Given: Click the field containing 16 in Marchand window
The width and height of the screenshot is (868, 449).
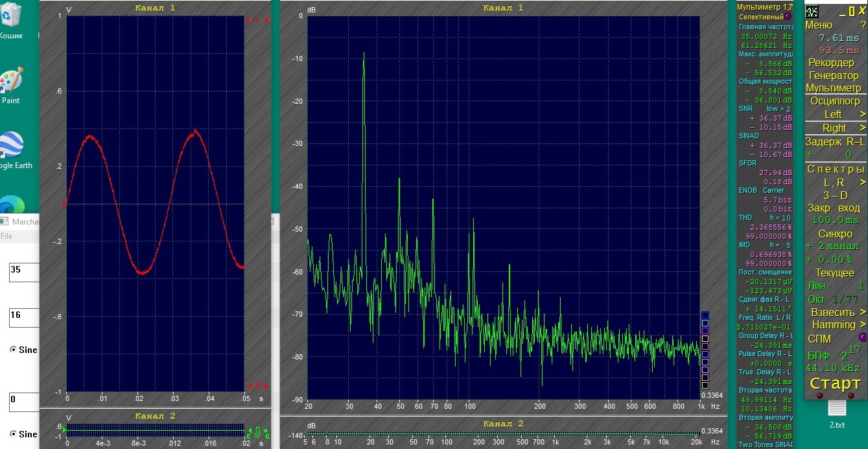Looking at the screenshot, I should click(x=24, y=318).
